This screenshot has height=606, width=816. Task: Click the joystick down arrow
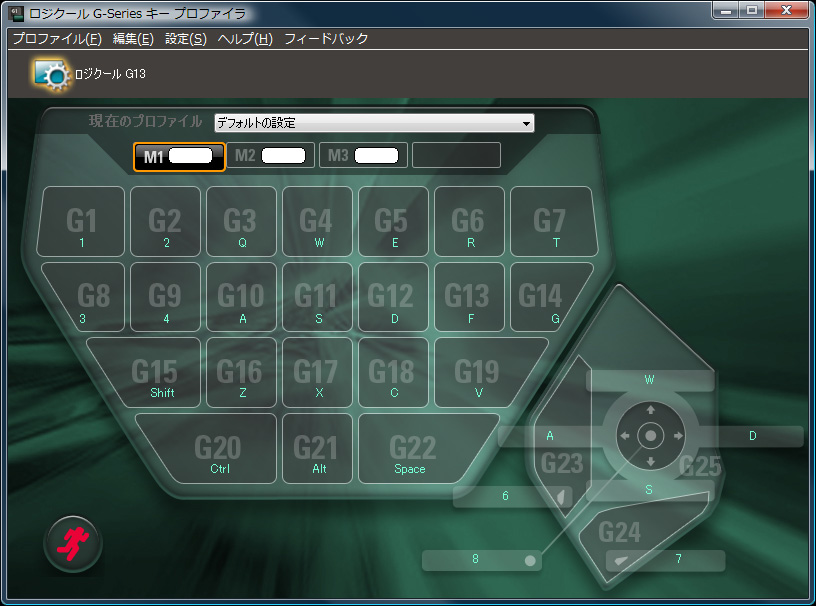tap(650, 462)
